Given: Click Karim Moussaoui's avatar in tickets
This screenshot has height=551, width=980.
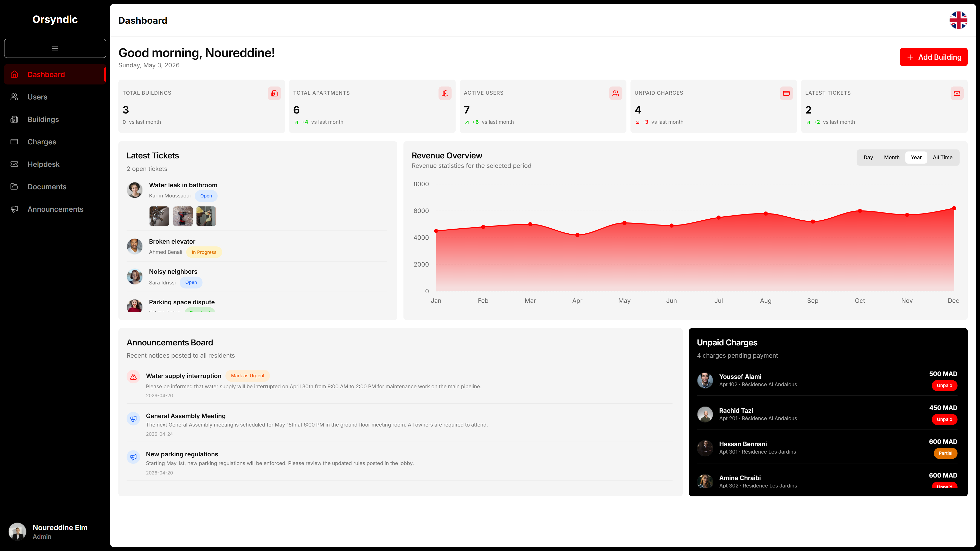Looking at the screenshot, I should click(x=135, y=190).
